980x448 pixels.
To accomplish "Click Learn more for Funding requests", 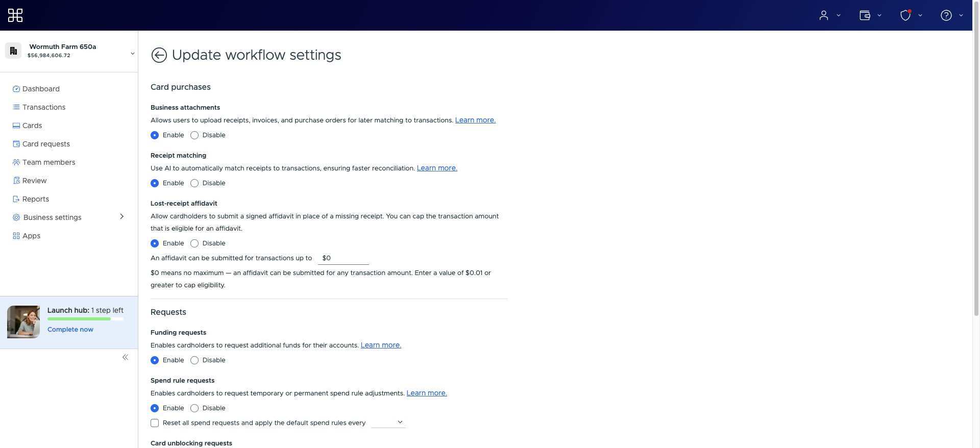I will (381, 345).
